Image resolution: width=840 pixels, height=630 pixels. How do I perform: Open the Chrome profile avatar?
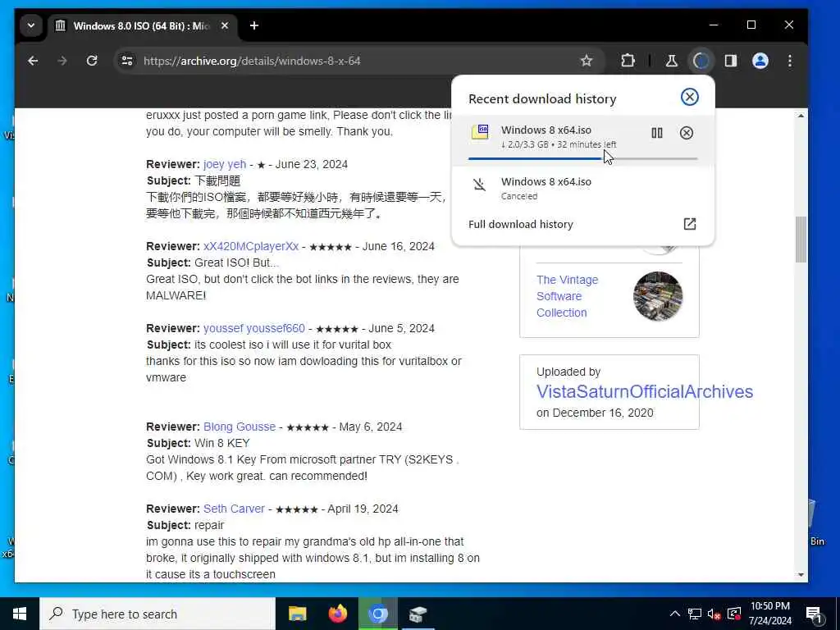[x=760, y=61]
